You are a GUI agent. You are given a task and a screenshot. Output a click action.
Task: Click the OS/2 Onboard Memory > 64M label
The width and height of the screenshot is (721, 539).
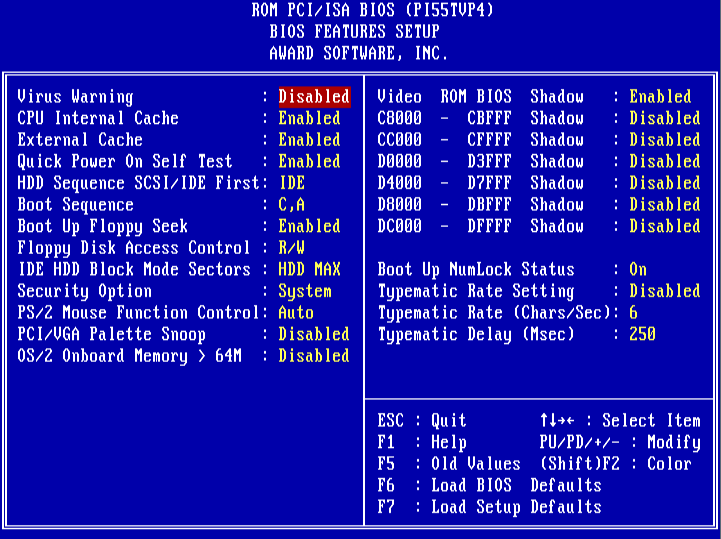pos(129,356)
